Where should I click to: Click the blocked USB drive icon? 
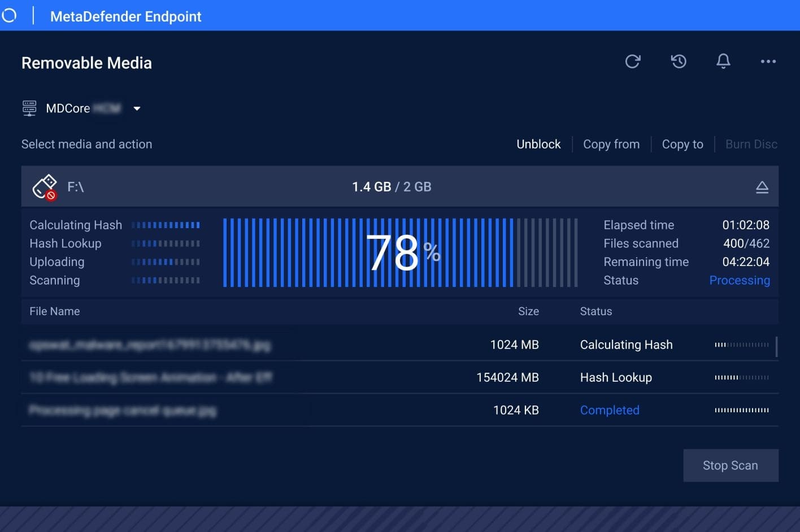(x=45, y=186)
